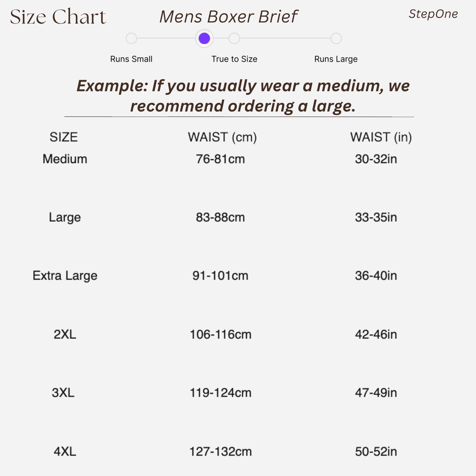This screenshot has width=476, height=476.
Task: Select the Extra Large size label
Action: pyautogui.click(x=65, y=275)
